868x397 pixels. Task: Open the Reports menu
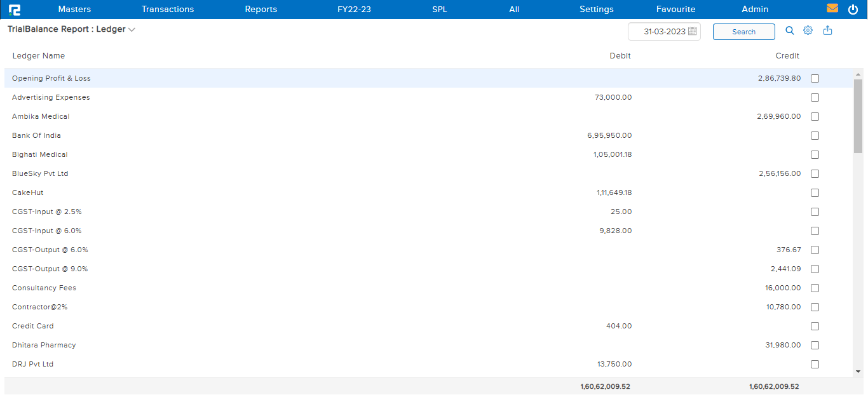coord(261,10)
